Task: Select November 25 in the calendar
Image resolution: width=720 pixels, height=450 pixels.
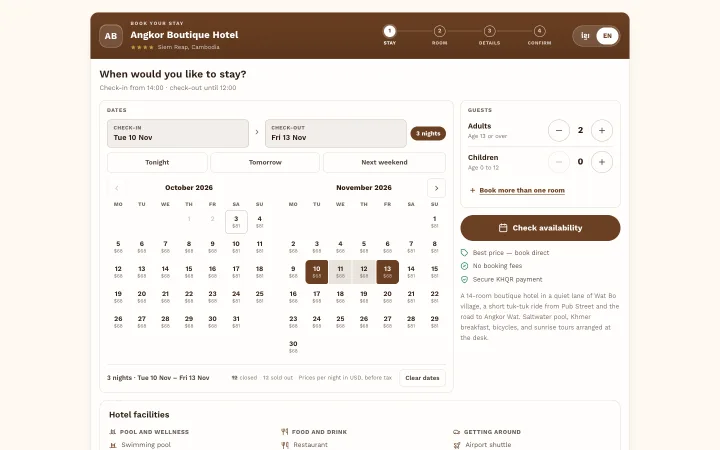Action: (340, 322)
